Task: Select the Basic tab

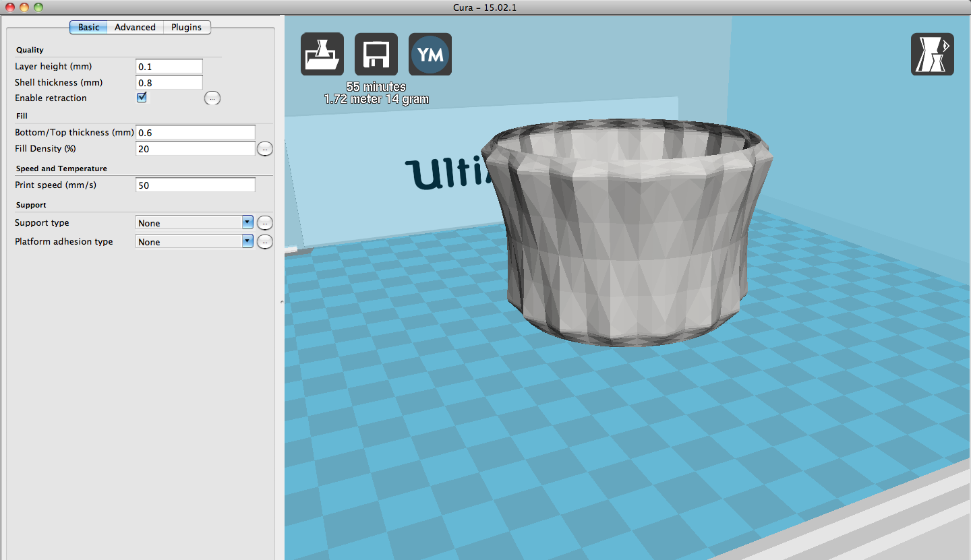Action: [x=88, y=28]
